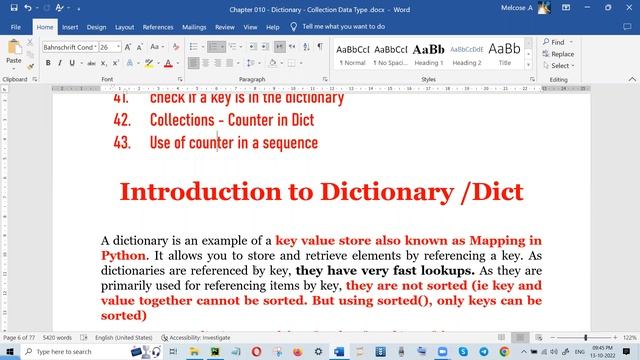Image resolution: width=640 pixels, height=360 pixels.
Task: Clear all formatting from selection
Action: [x=176, y=47]
